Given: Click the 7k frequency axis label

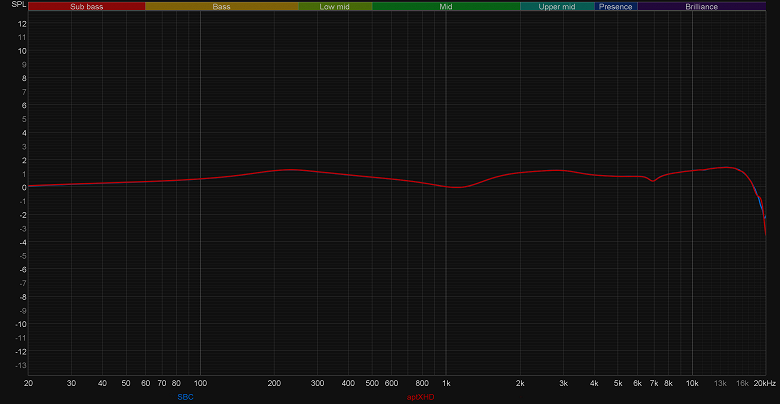Looking at the screenshot, I should pos(654,383).
